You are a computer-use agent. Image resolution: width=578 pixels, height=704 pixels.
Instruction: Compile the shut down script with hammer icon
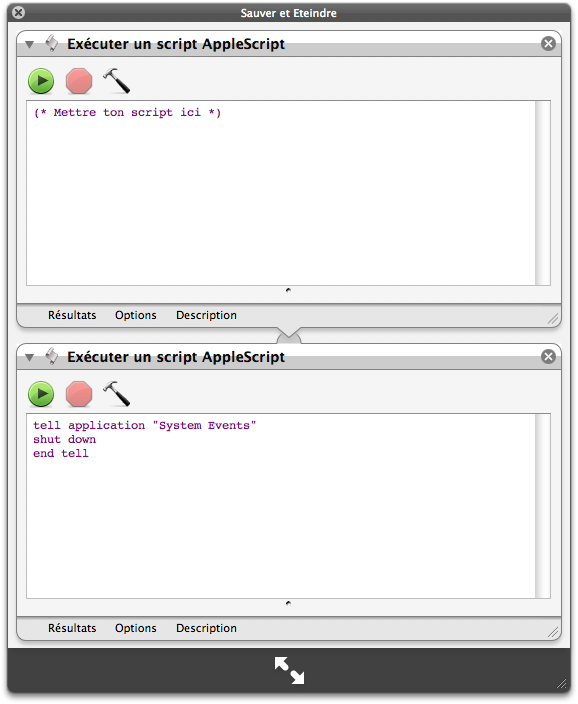116,394
